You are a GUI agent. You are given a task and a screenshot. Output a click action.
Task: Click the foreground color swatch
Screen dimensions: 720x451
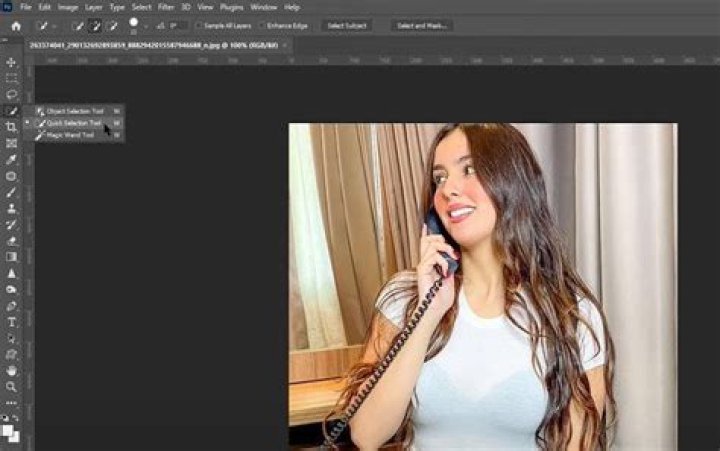coord(10,429)
